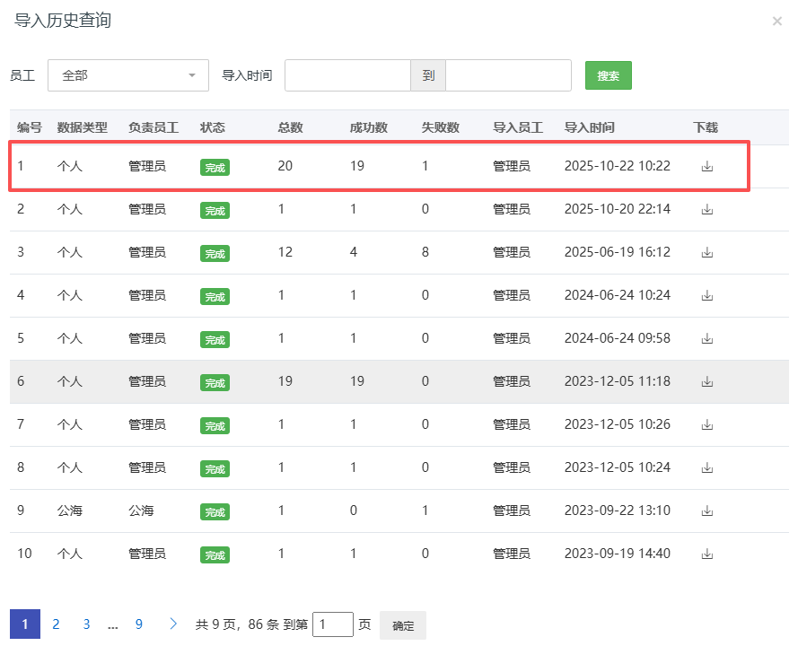Download the 2025-10-20 22:14 import file

pyautogui.click(x=706, y=209)
